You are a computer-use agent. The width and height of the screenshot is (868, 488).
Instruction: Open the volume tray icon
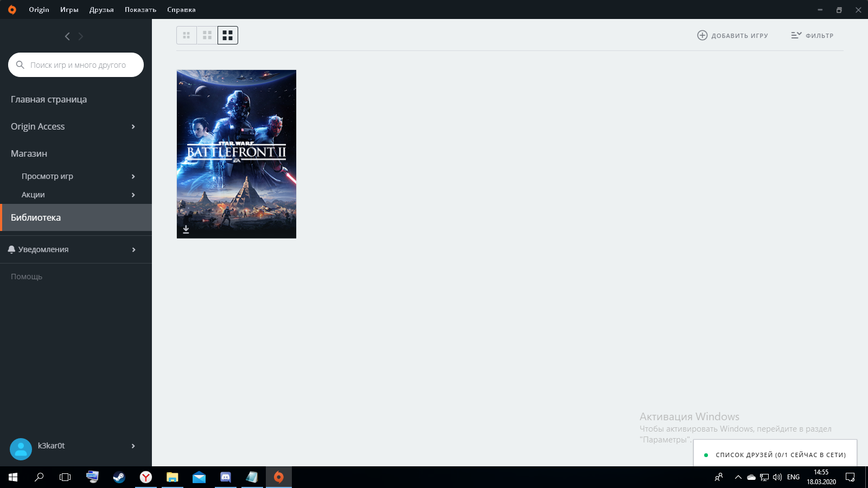click(x=777, y=477)
